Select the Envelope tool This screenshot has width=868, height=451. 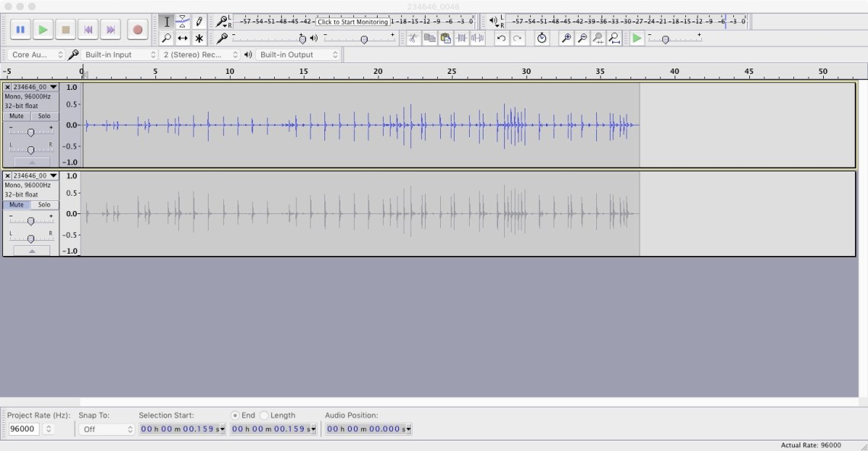point(183,22)
